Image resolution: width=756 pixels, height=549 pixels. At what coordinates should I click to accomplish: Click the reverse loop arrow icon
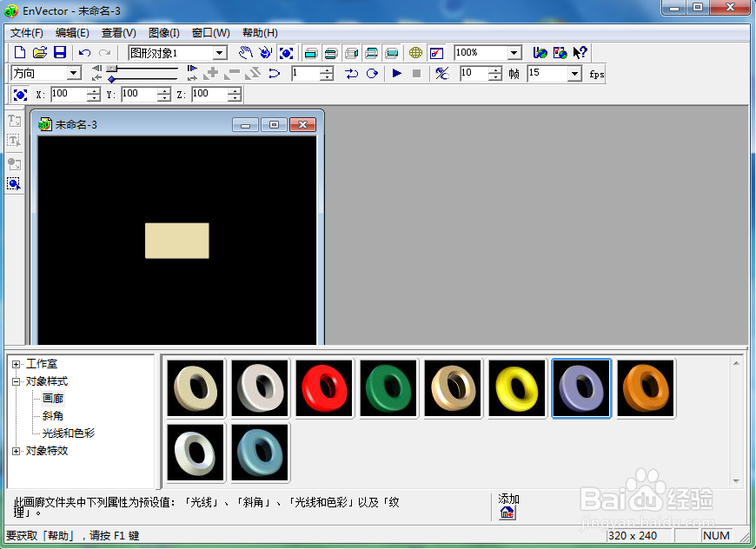click(275, 73)
